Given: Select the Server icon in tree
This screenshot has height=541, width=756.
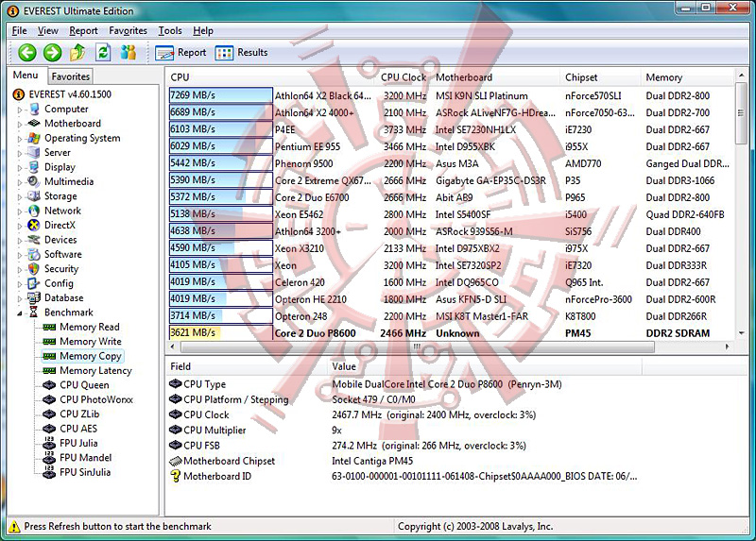Looking at the screenshot, I should pos(34,153).
